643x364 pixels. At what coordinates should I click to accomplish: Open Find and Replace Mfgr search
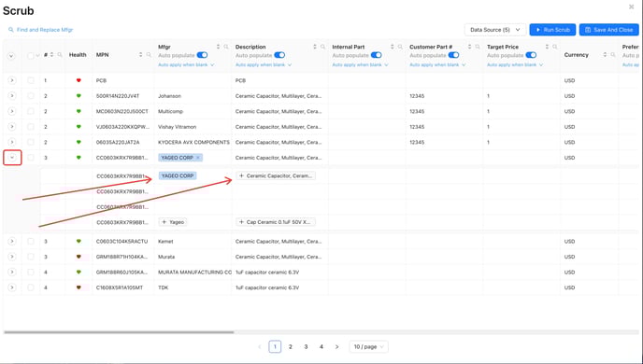coord(40,30)
